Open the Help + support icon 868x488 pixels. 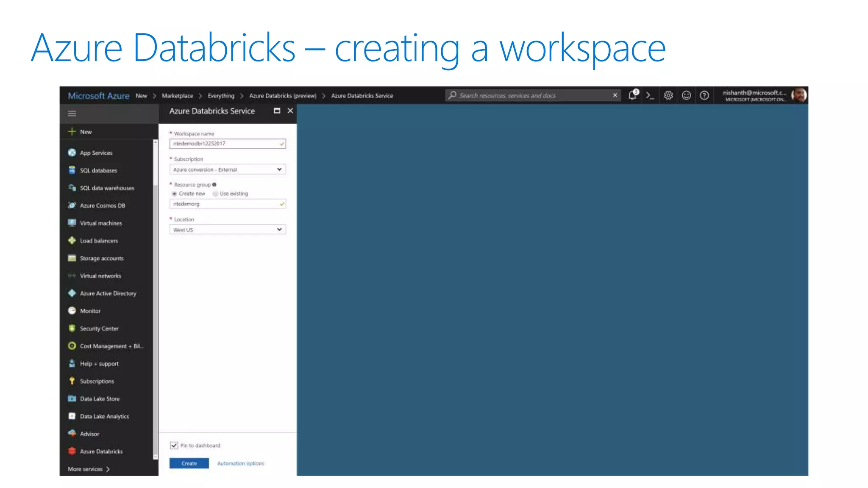tap(72, 363)
